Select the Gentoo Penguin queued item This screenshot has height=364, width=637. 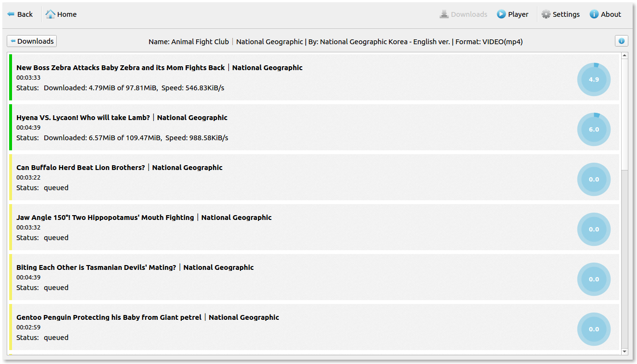pos(288,327)
